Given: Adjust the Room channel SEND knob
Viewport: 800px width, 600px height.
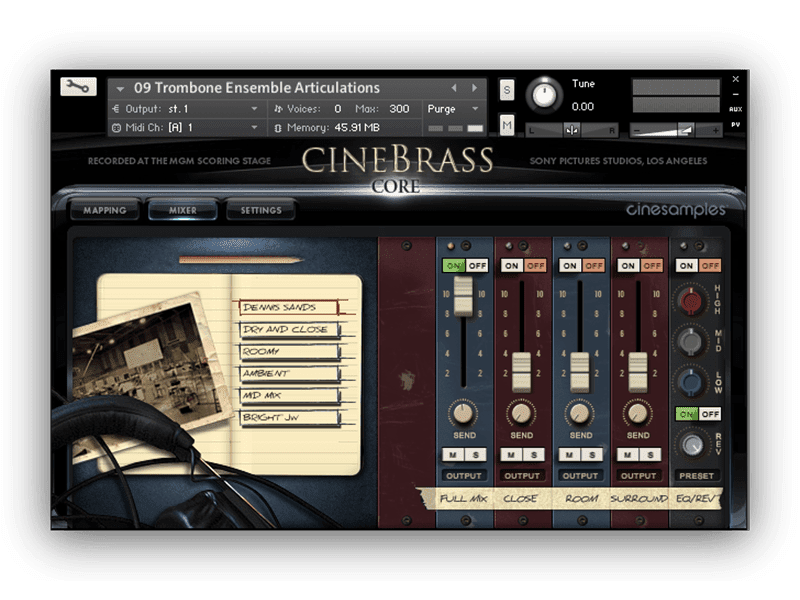Looking at the screenshot, I should (580, 413).
